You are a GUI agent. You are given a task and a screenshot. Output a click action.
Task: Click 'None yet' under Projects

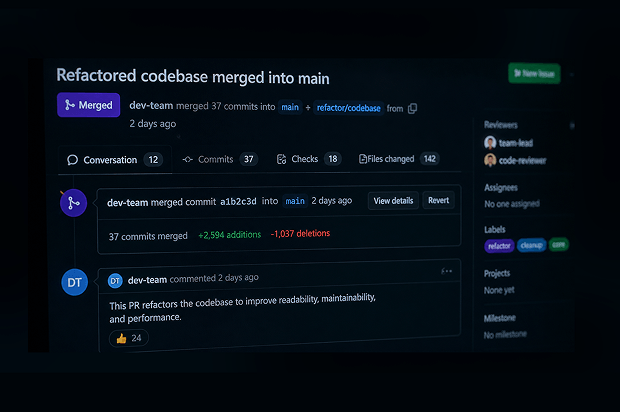(499, 290)
